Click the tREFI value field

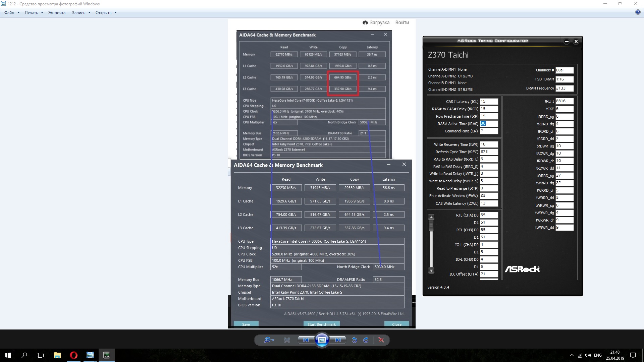pos(564,101)
